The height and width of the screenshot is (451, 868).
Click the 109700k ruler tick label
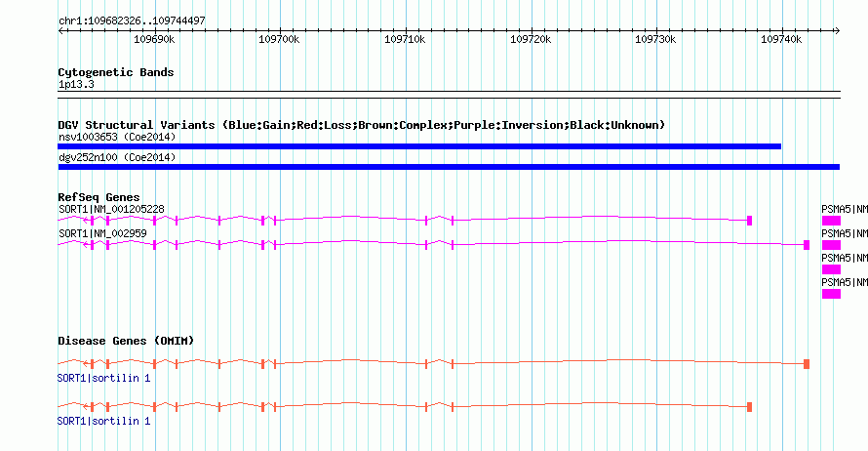click(279, 39)
